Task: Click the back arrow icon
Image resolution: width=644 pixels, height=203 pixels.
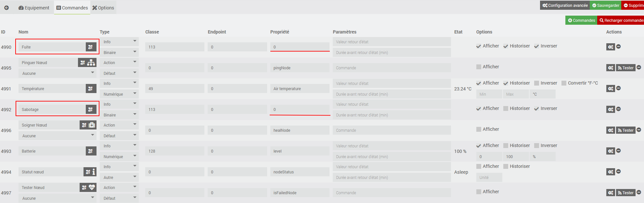Action: point(6,7)
